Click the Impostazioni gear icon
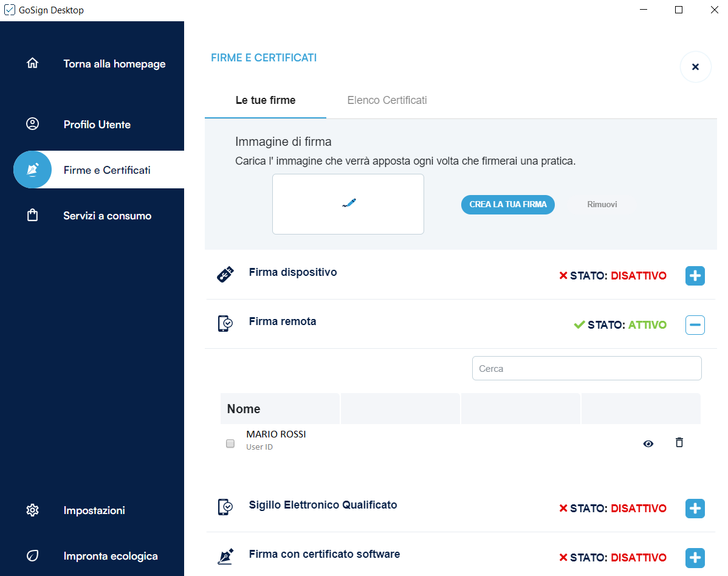This screenshot has width=728, height=576. coord(33,510)
